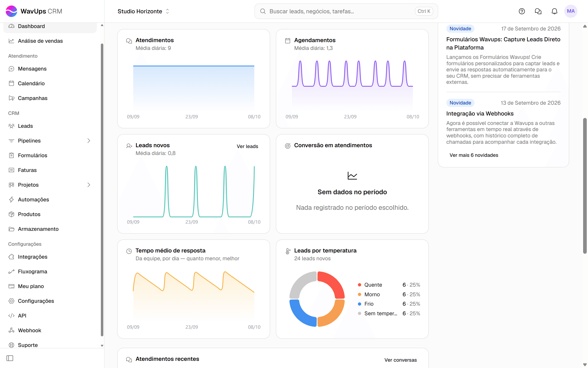The width and height of the screenshot is (588, 368).
Task: Click the Faturas invoice icon
Action: (x=11, y=170)
